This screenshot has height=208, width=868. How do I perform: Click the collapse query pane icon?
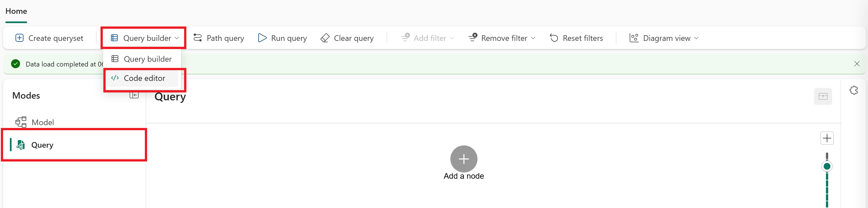coord(823,97)
